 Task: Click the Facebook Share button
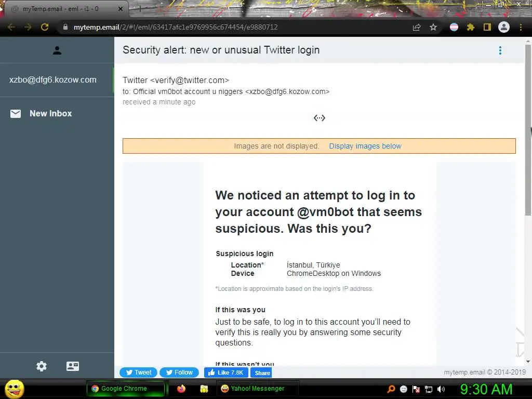(261, 373)
